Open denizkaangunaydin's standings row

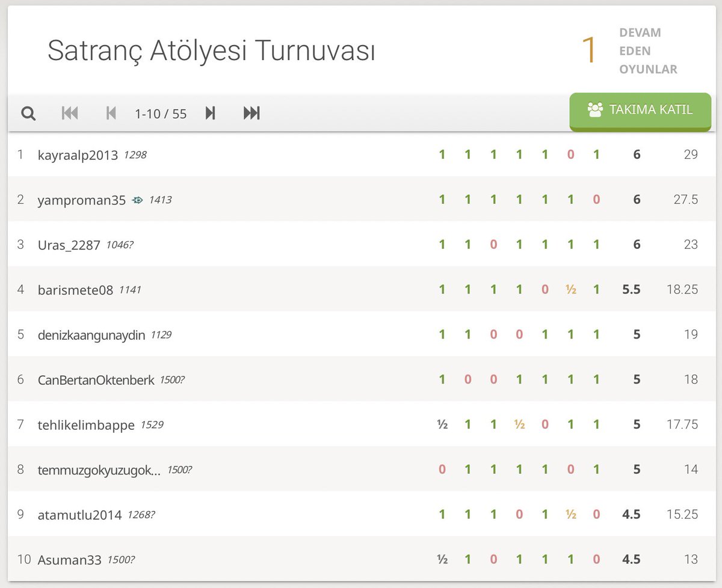click(361, 334)
